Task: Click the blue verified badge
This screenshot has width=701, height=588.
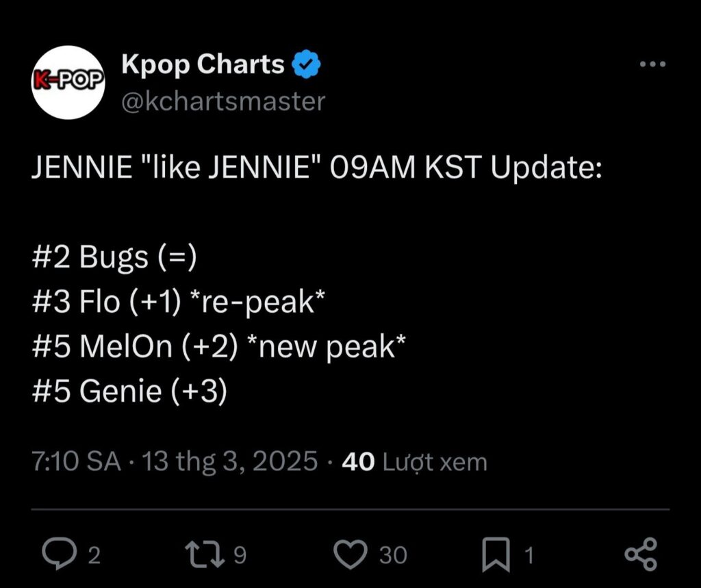Action: click(x=307, y=65)
